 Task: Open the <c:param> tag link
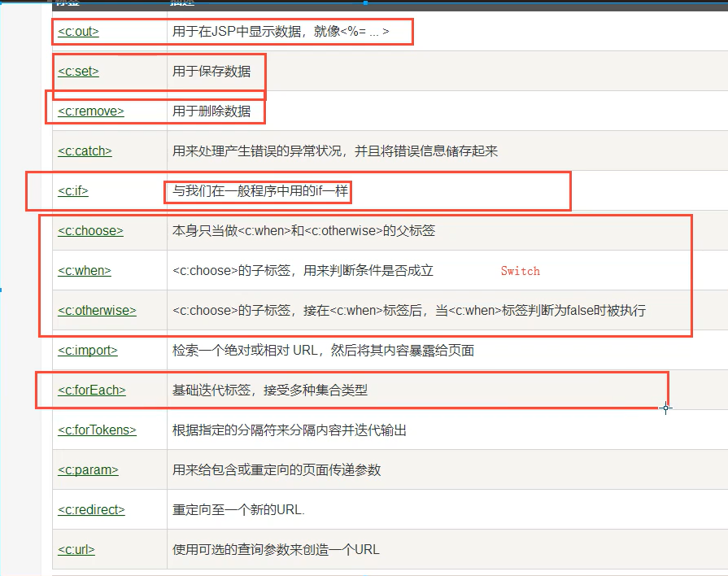88,470
